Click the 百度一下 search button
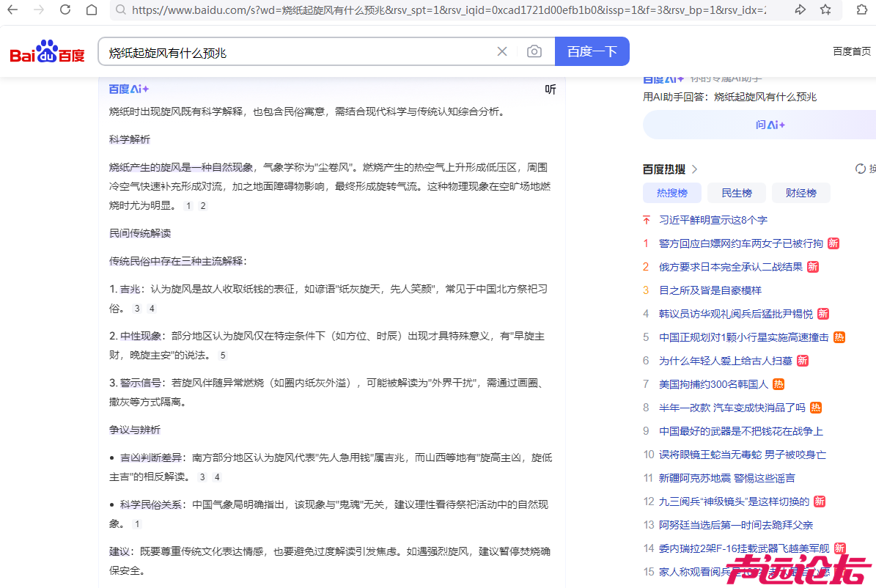Viewport: 876px width, 588px height. click(592, 51)
